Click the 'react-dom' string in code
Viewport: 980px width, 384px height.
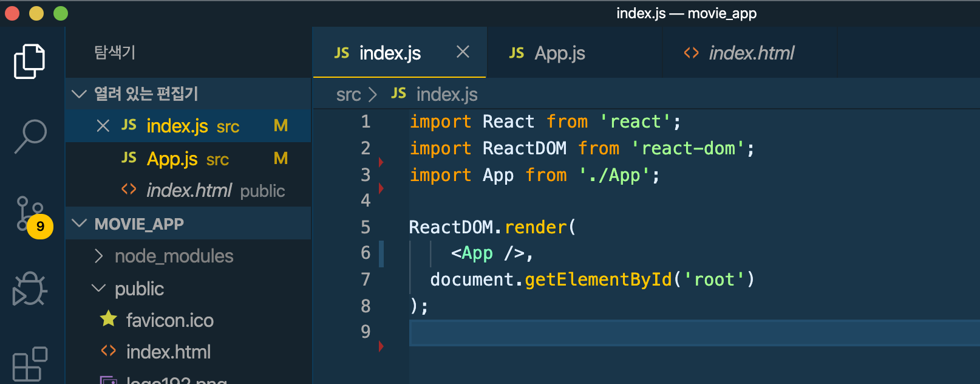pyautogui.click(x=689, y=148)
